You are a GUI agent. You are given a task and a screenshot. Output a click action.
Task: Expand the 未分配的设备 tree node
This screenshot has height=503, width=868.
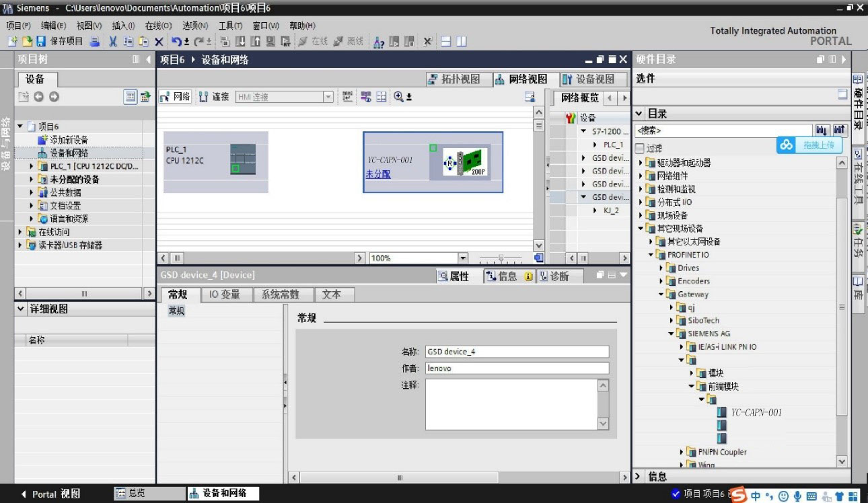(x=31, y=180)
